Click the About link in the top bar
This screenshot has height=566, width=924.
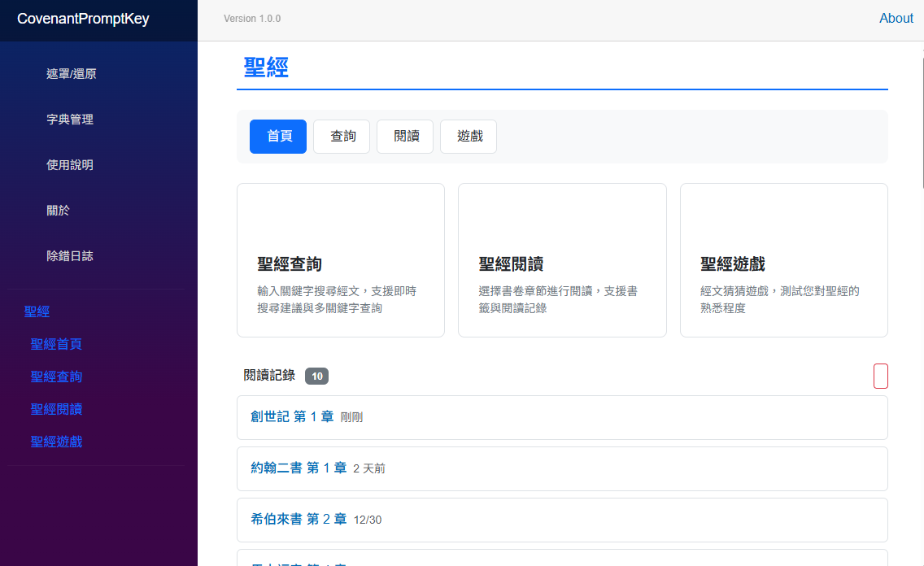896,19
